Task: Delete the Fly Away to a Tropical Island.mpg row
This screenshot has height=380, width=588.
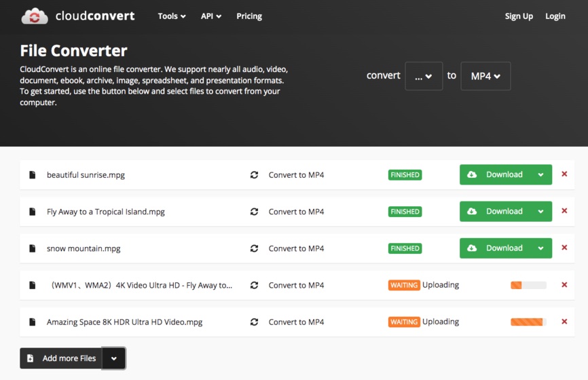Action: pos(564,211)
